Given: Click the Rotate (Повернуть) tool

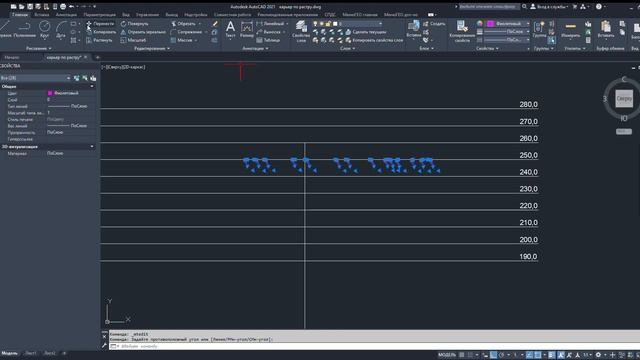Looking at the screenshot, I should click(x=134, y=24).
